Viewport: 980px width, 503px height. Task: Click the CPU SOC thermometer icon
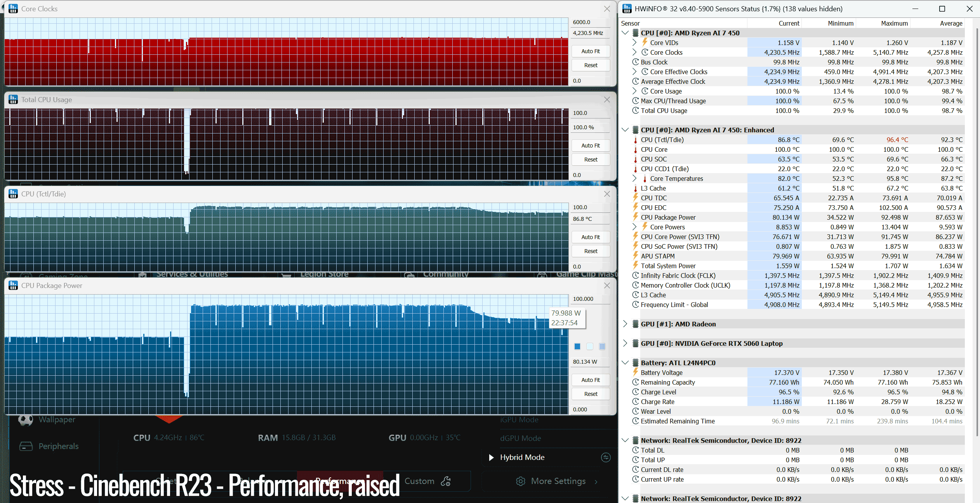[636, 159]
